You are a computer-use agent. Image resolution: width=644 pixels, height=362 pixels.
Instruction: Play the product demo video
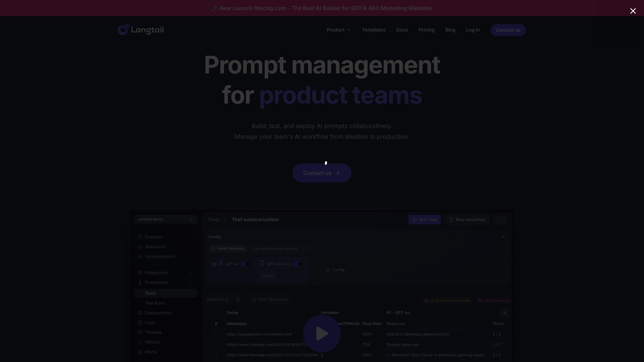322,334
